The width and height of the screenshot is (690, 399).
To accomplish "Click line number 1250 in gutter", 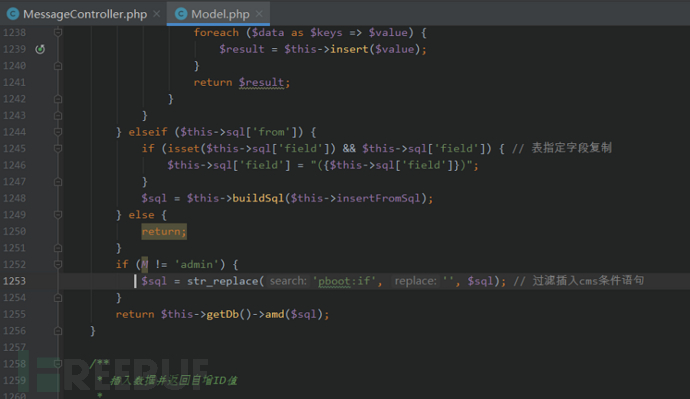I will 14,231.
